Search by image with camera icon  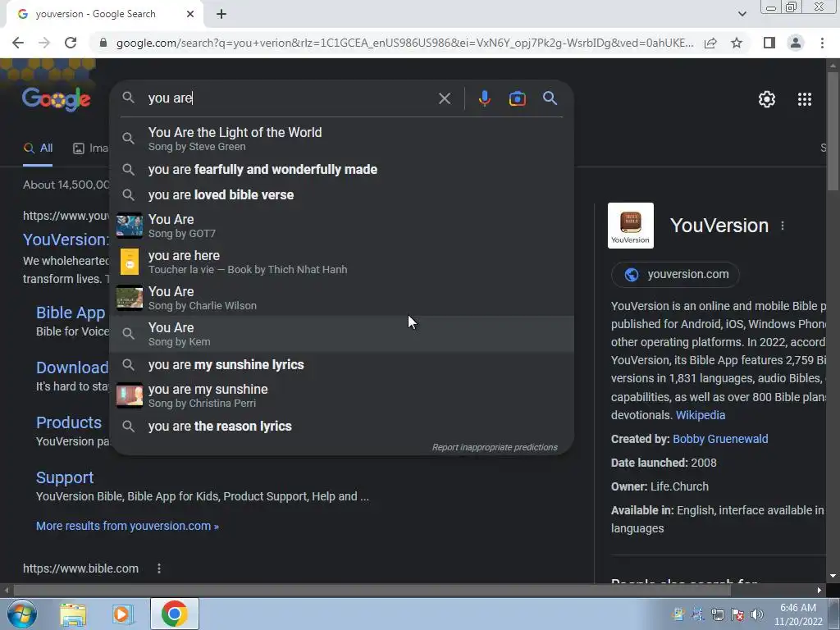tap(517, 98)
